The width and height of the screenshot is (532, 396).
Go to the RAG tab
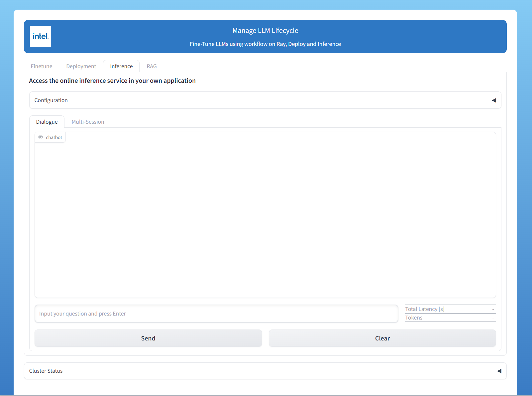point(152,66)
